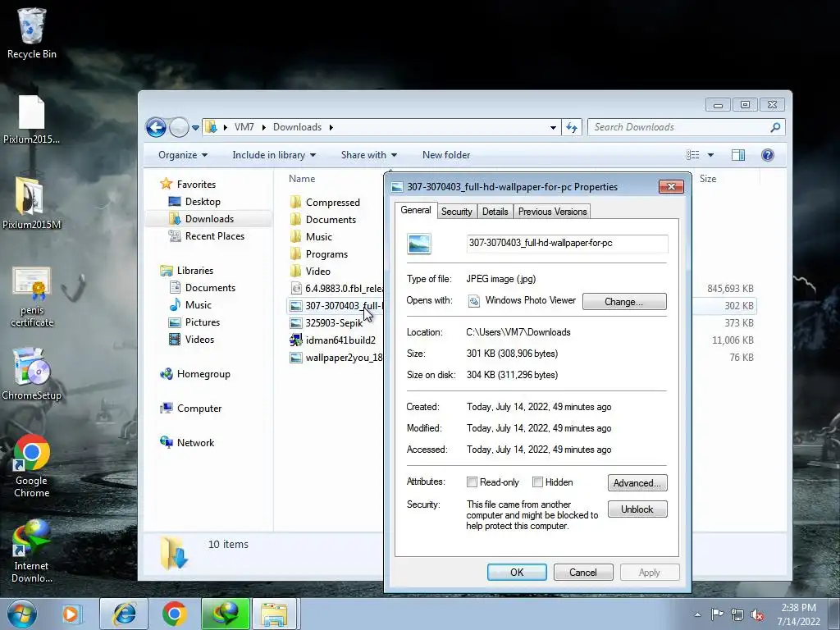Open recent pages dropdown next to Forward

(195, 127)
